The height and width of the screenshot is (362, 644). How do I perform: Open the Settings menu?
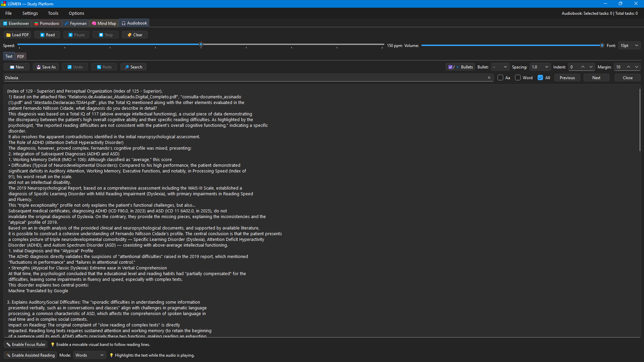click(x=30, y=13)
